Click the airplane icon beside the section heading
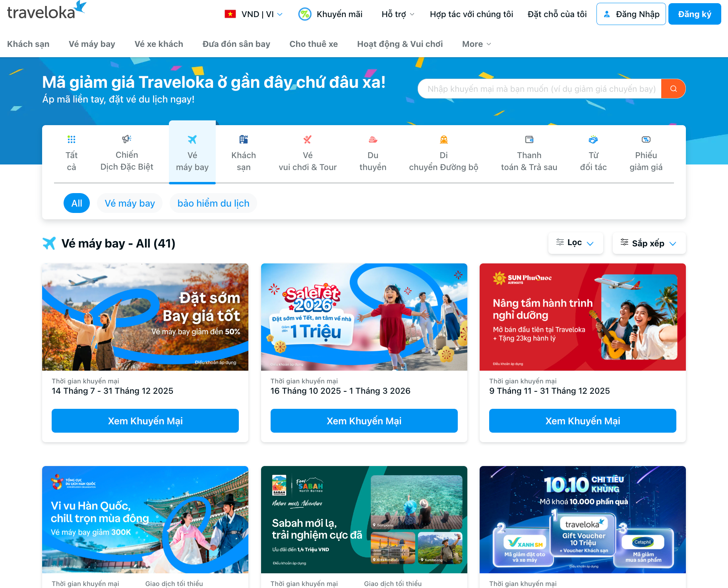 coord(49,243)
